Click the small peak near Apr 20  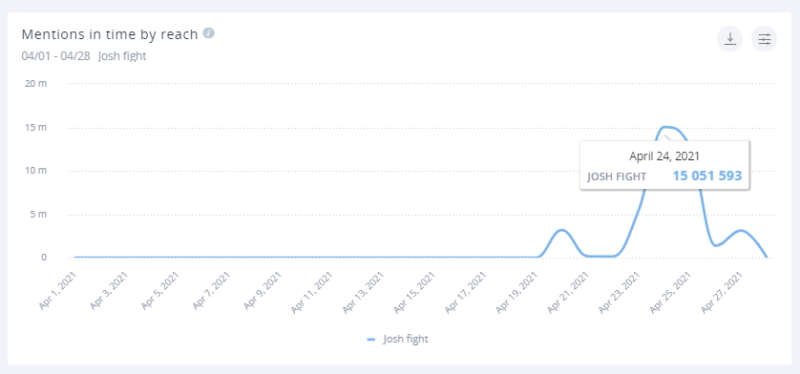(562, 231)
